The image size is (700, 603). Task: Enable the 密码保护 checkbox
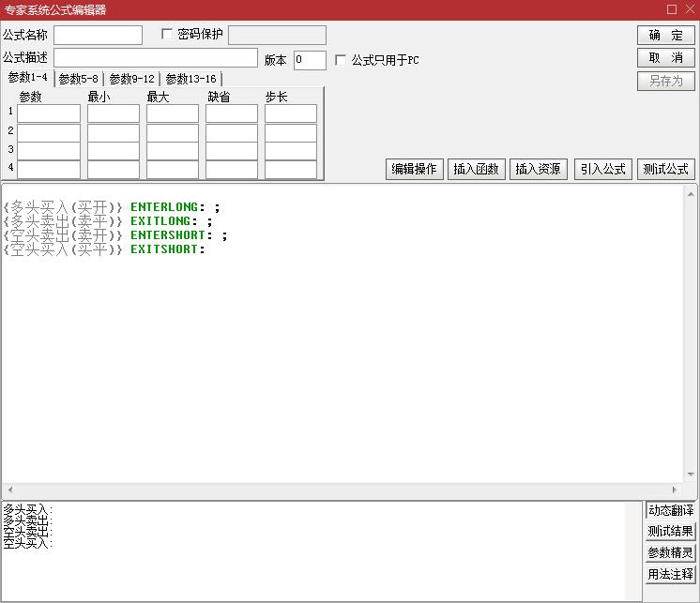[x=168, y=35]
